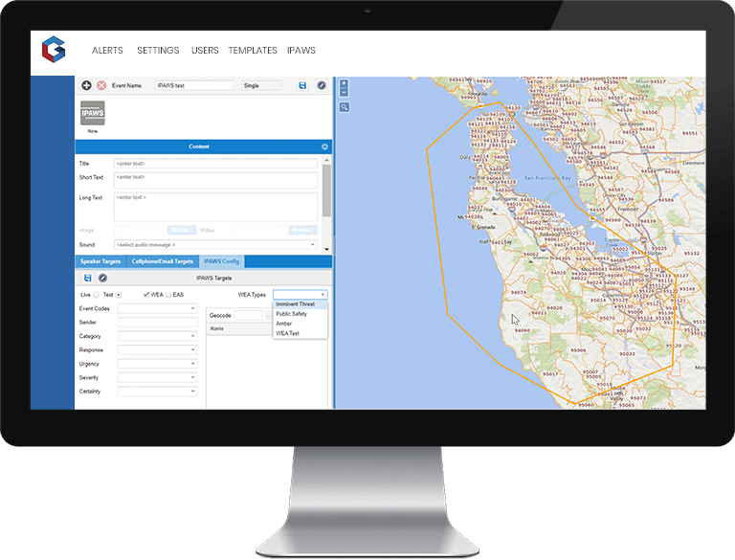Click the Browse button next to Image
Viewport: 735px width, 560px height.
(182, 231)
